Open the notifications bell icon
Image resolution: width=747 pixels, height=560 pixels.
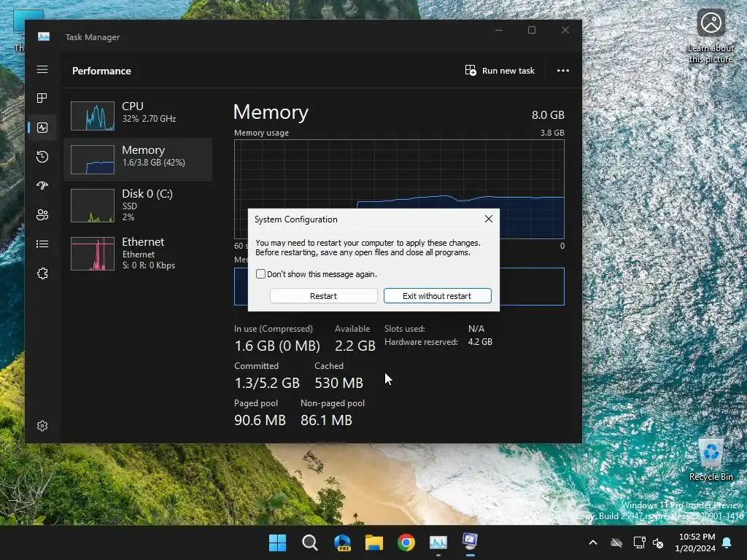point(727,542)
